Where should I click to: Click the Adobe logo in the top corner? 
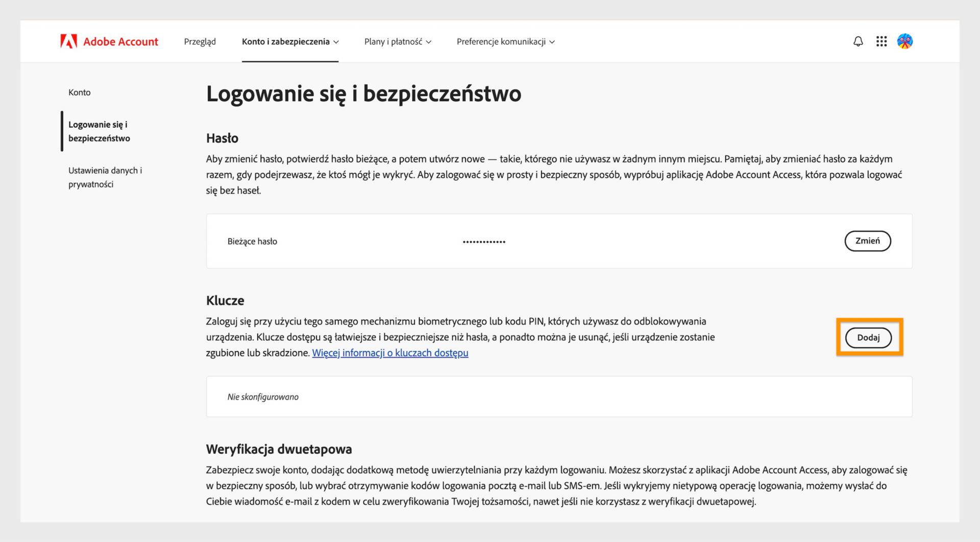tap(68, 41)
